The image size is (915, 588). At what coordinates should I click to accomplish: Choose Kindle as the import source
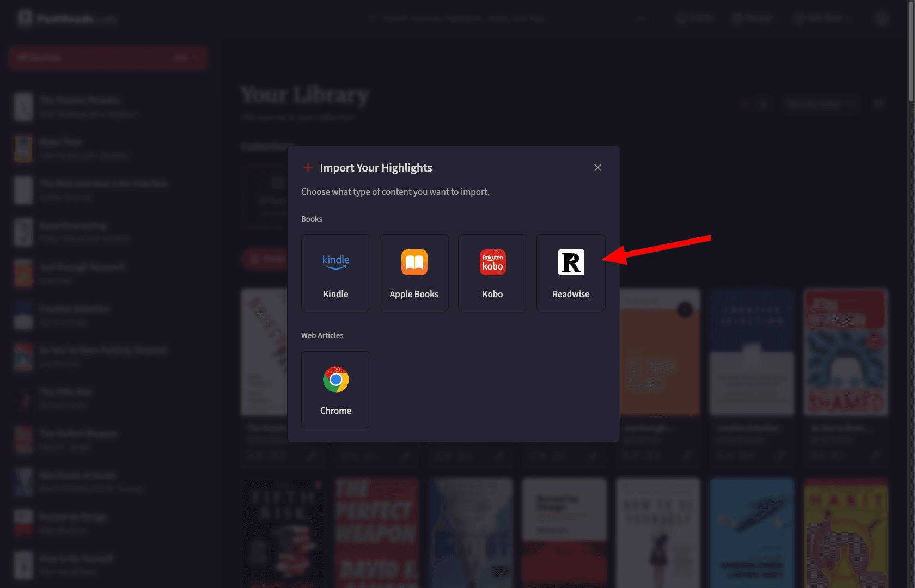[x=335, y=273]
